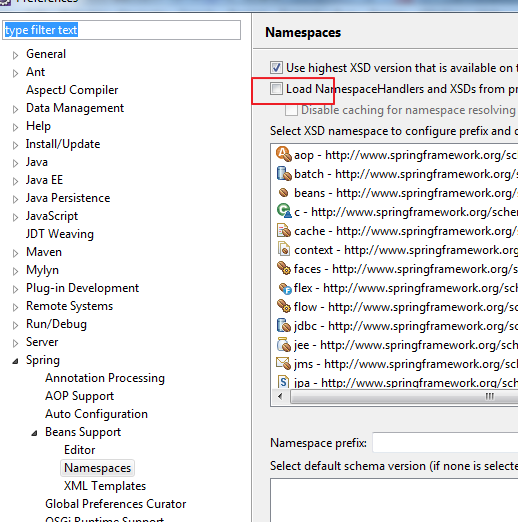Select the flow namespace row
518x522 pixels.
point(395,307)
